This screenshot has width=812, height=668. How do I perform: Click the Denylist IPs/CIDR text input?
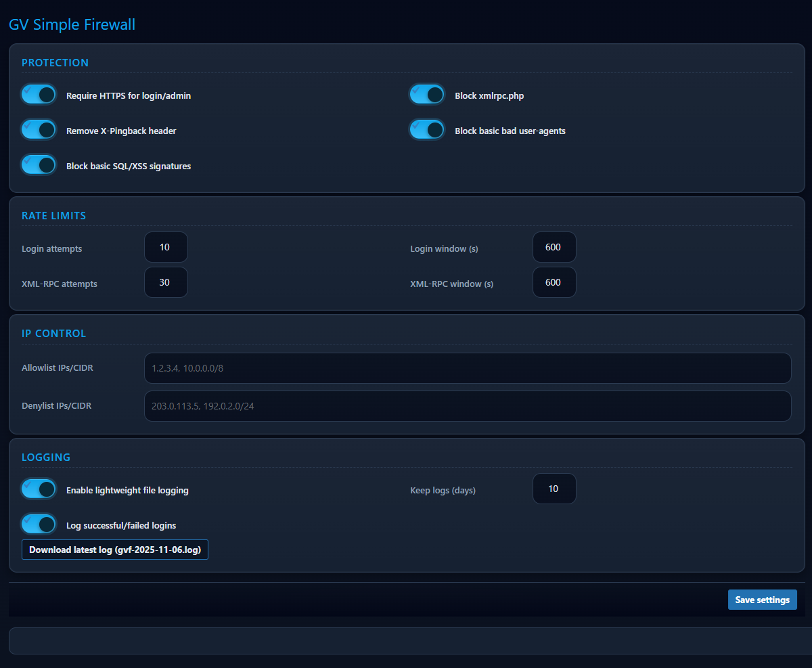click(468, 405)
